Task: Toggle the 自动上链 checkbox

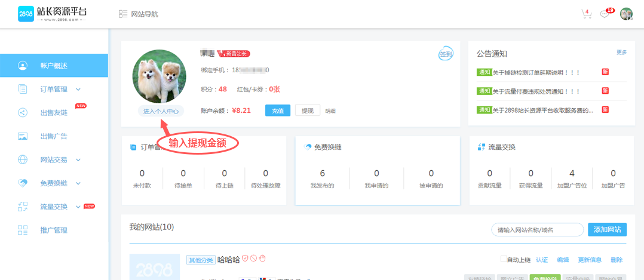Action: pos(504,260)
